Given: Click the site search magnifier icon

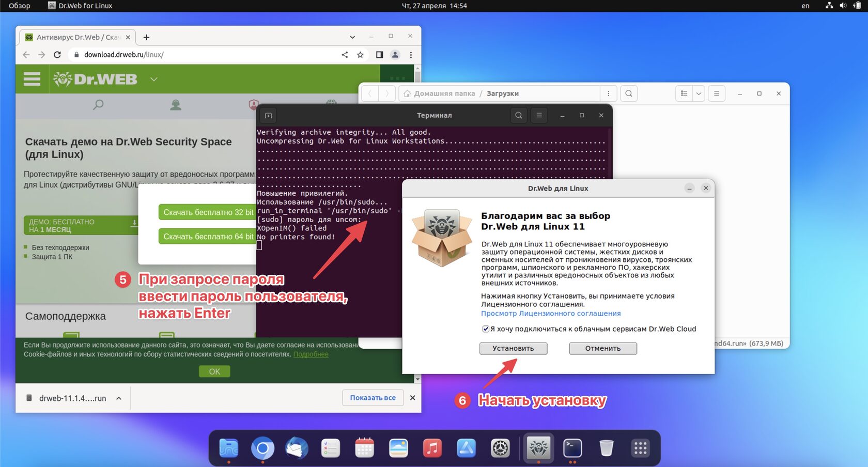Looking at the screenshot, I should 98,105.
